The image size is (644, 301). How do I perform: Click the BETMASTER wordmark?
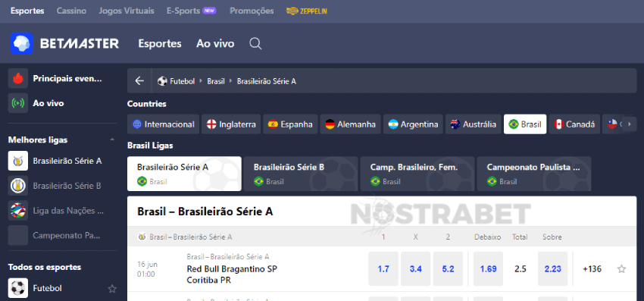coord(80,43)
